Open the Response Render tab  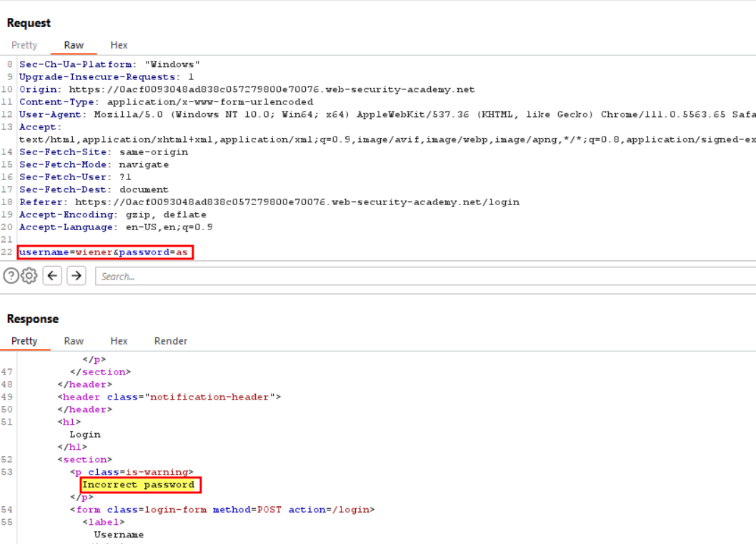171,341
